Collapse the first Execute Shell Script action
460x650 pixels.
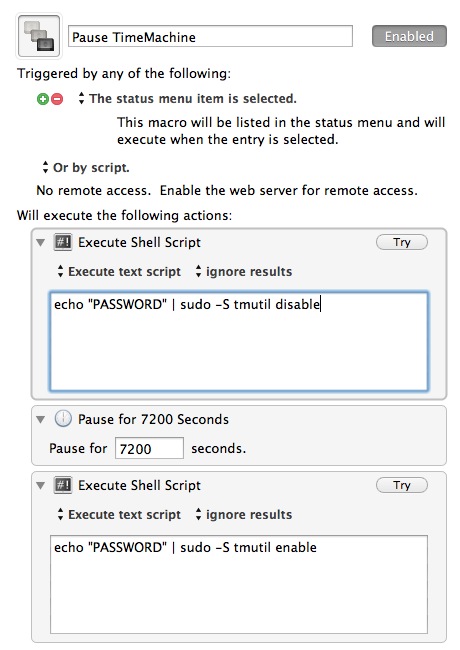[x=41, y=243]
